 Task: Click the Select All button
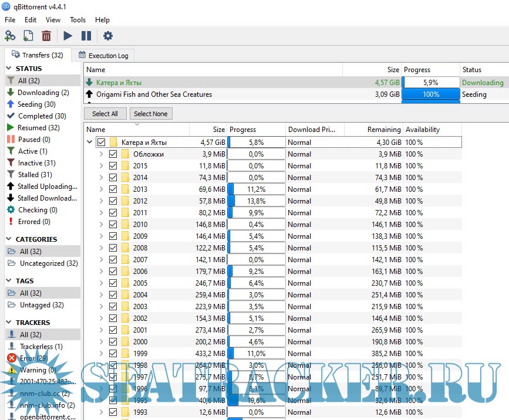click(105, 114)
